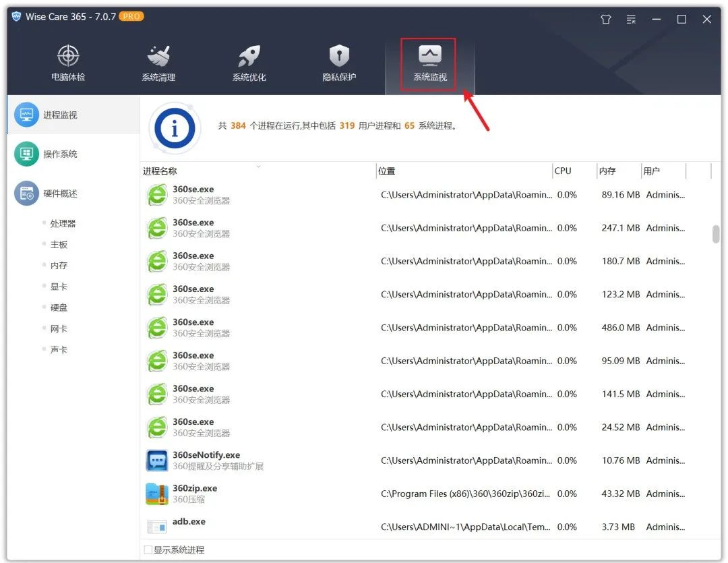Go to the 隐私保护 tab

pyautogui.click(x=339, y=63)
